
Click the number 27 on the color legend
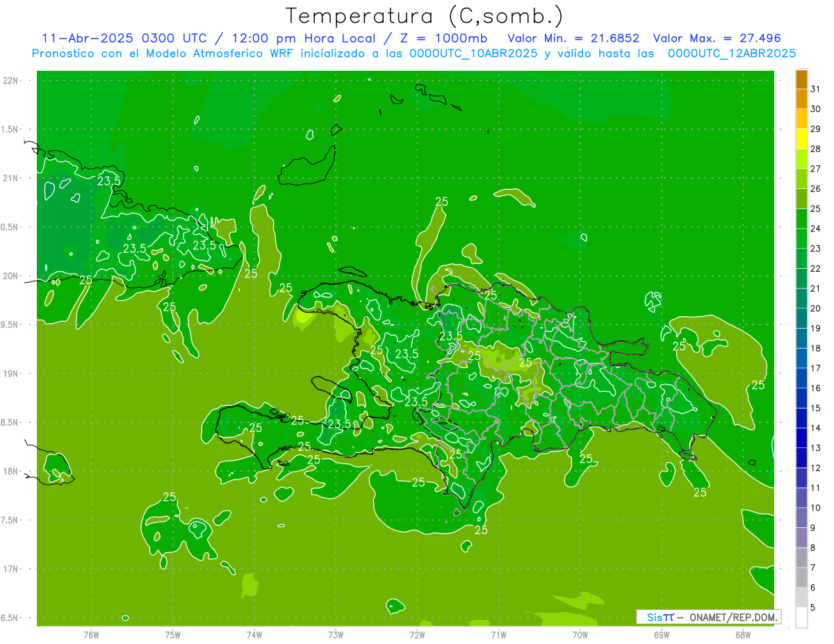coord(815,169)
